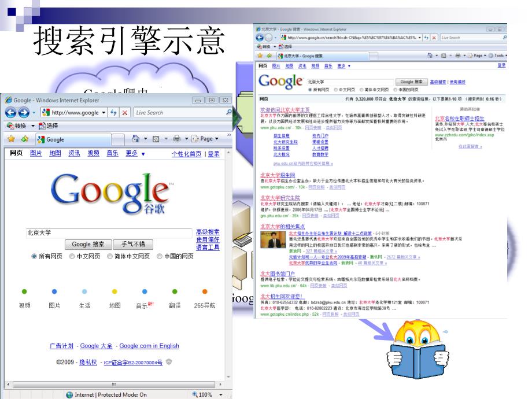Click the 转换 toolbar icon in the front window
This screenshot has width=532, height=399.
[x=10, y=126]
